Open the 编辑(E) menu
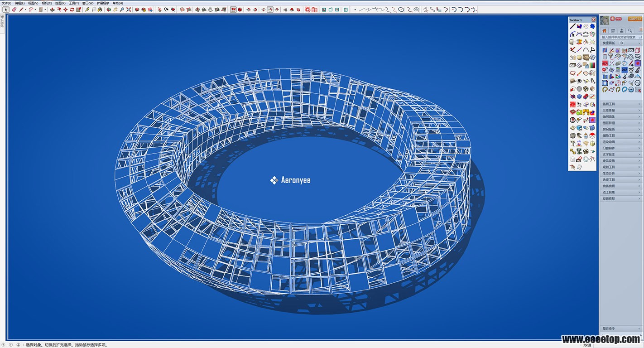Viewport: 644px width, 348px height. (x=20, y=3)
